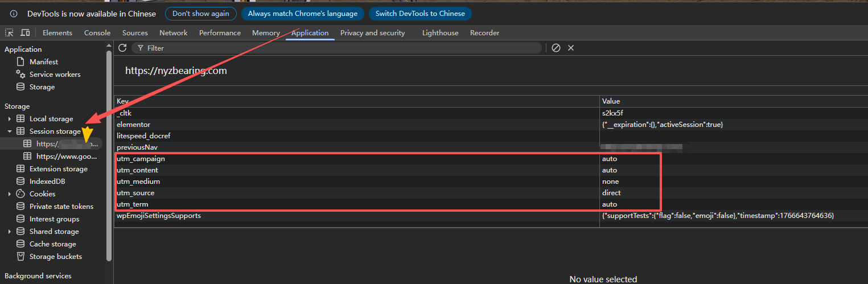Expand the Shared storage tree node
868x284 pixels.
[x=9, y=232]
